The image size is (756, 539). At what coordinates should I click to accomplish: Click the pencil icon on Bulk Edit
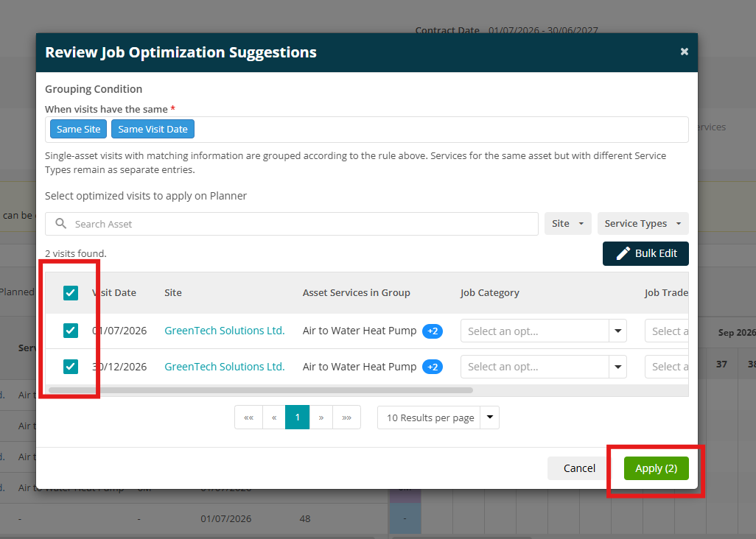click(x=623, y=253)
